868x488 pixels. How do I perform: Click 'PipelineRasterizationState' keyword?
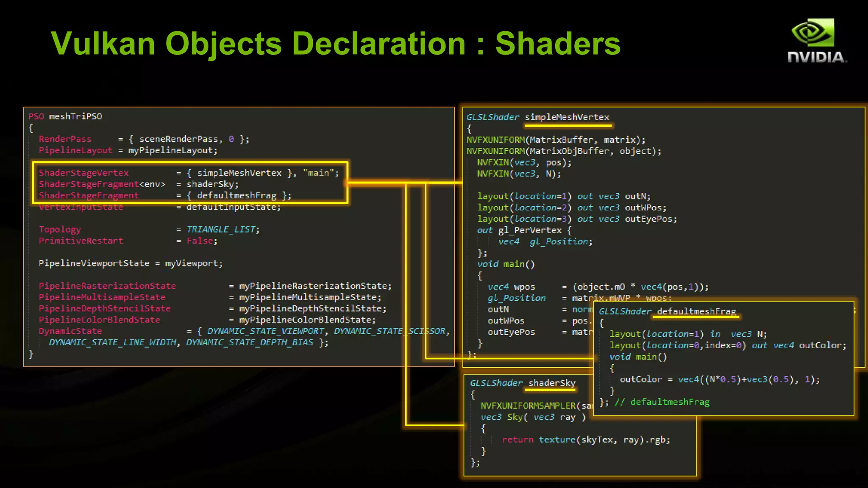pyautogui.click(x=107, y=286)
